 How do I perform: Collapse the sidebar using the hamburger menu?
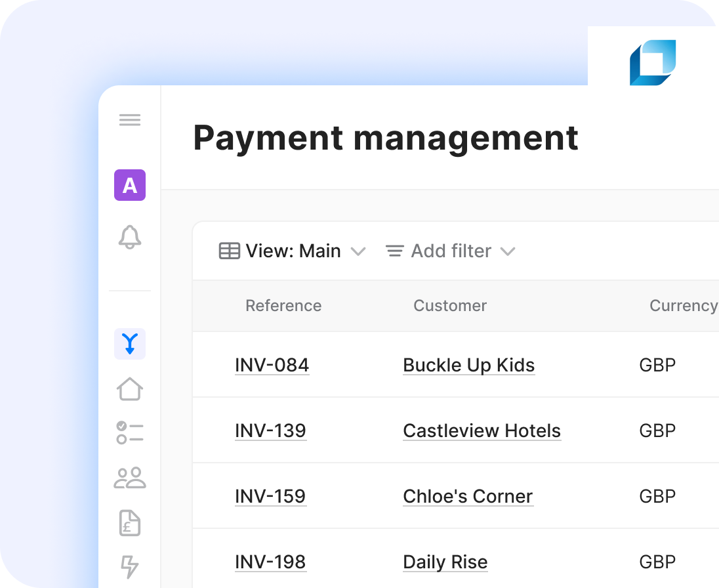(x=129, y=119)
